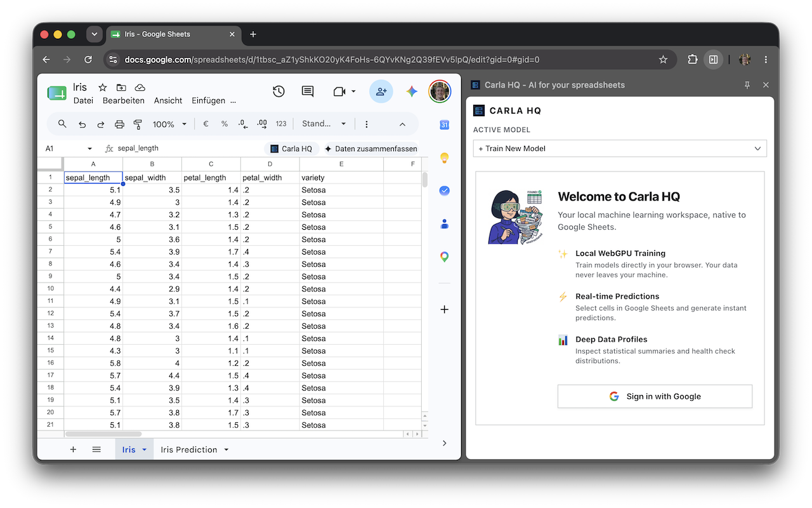This screenshot has height=508, width=812.
Task: Click the get add-ons plus icon
Action: pos(445,309)
